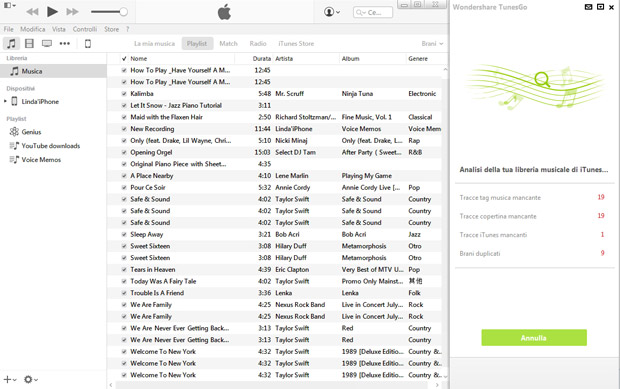Open the File menu
Screen dimensions: 620x389
point(8,29)
